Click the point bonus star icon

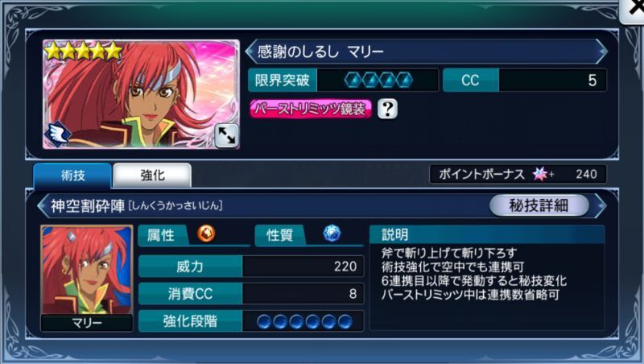click(x=540, y=174)
